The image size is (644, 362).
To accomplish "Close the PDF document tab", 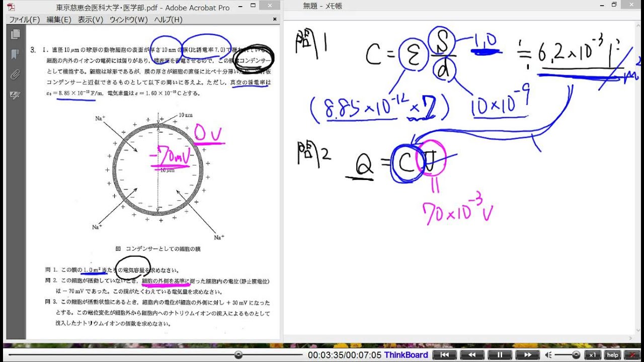I will (x=275, y=19).
